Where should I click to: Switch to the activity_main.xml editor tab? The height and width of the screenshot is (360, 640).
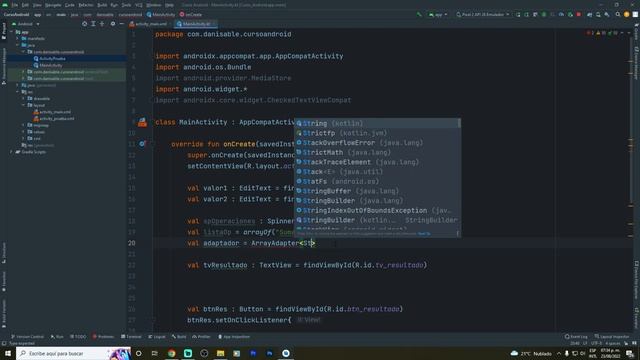pos(148,24)
